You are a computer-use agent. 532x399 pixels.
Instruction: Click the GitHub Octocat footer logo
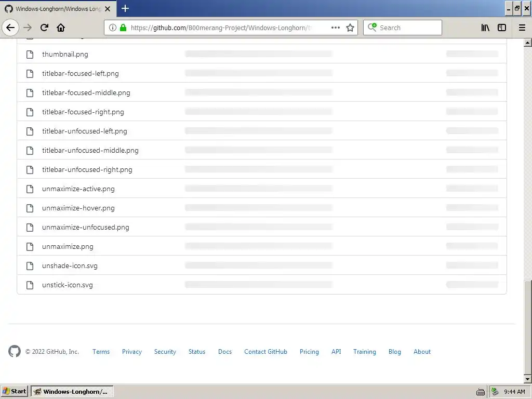tap(15, 352)
